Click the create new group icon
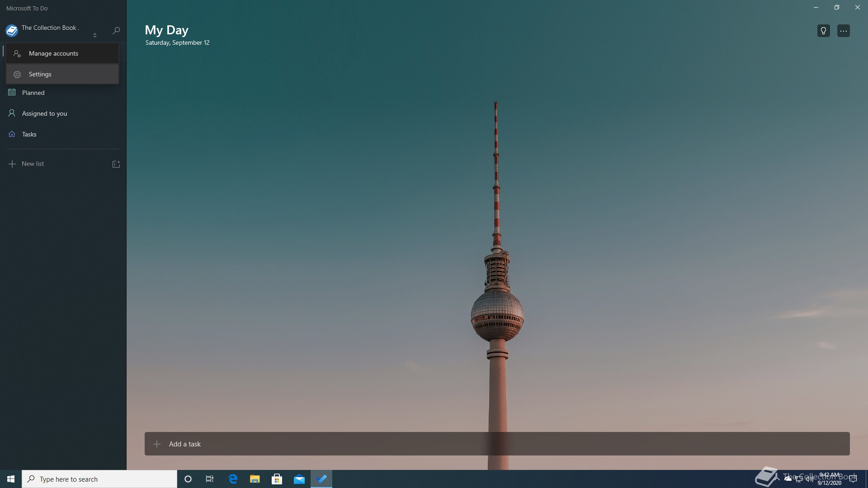 [116, 164]
